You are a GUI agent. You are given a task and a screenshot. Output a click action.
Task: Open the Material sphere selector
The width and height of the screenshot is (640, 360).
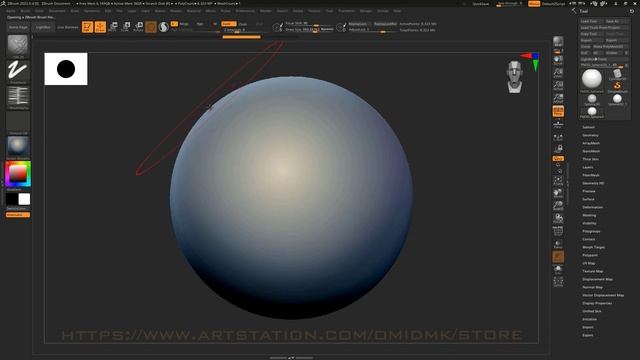[x=18, y=147]
